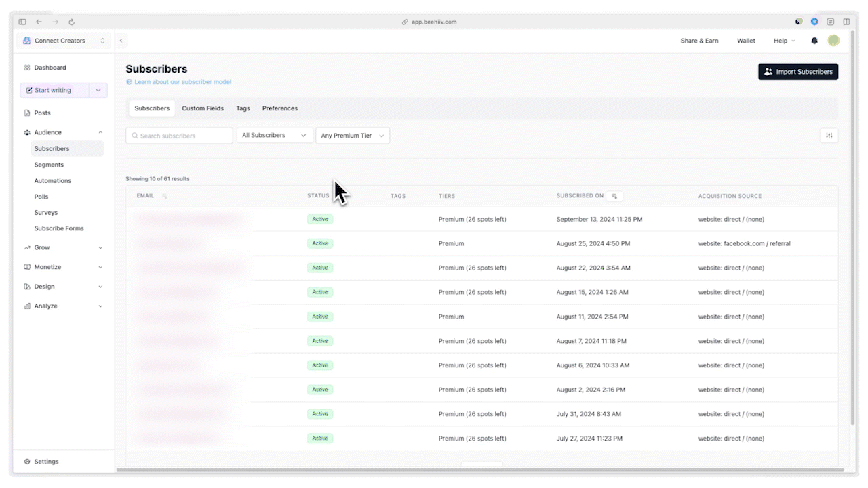
Task: Click the Start writing button
Action: 55,90
